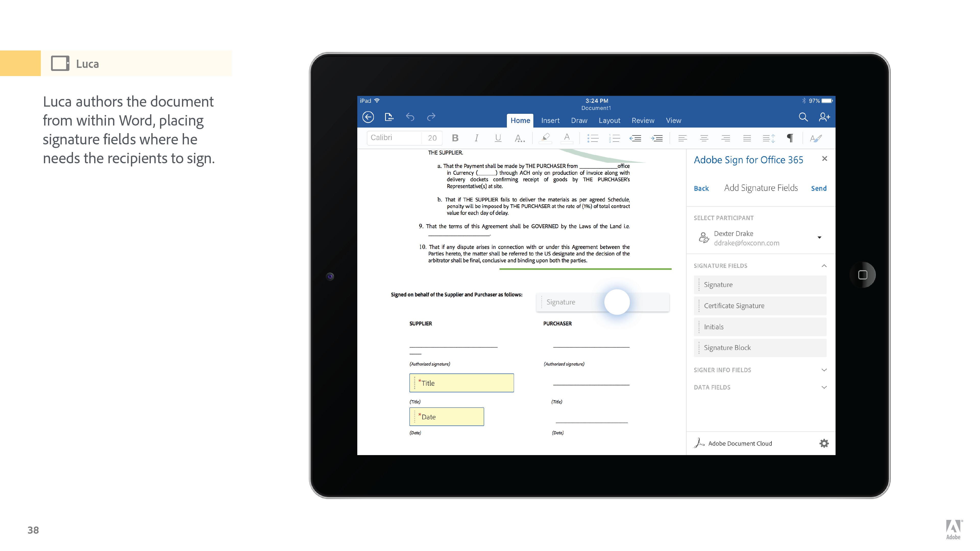
Task: Toggle italic formatting
Action: (476, 138)
